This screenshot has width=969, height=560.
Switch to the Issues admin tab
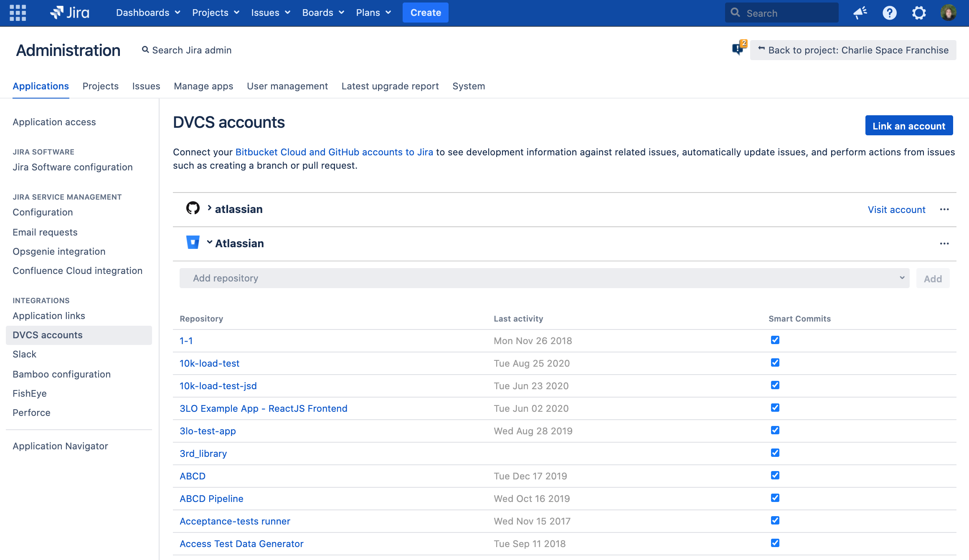pos(146,86)
